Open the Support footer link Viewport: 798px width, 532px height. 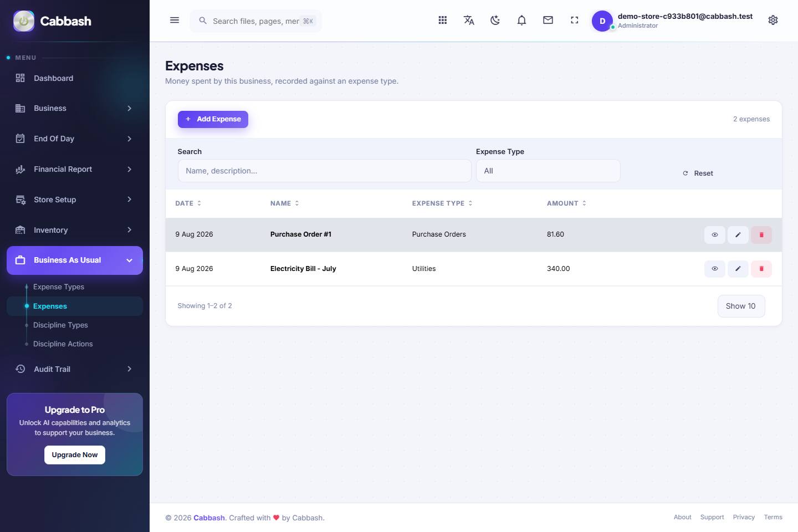point(712,517)
